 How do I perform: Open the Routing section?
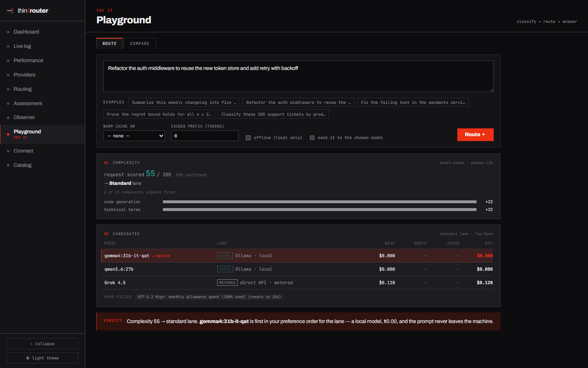(x=42, y=89)
